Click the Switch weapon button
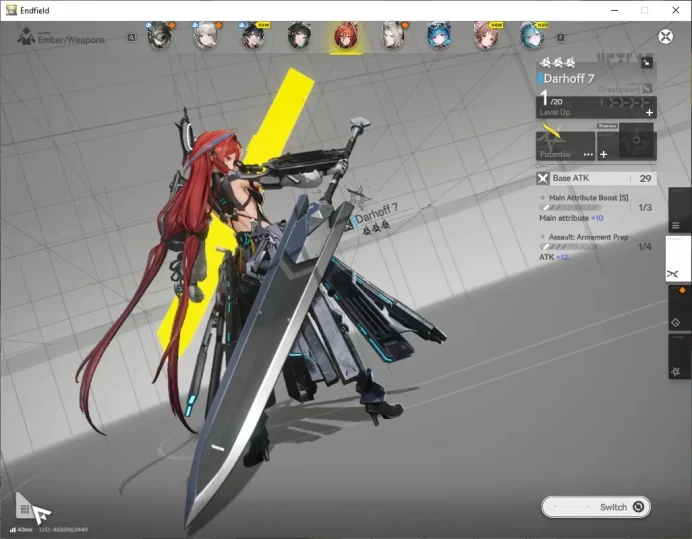The width and height of the screenshot is (692, 539). (x=596, y=507)
